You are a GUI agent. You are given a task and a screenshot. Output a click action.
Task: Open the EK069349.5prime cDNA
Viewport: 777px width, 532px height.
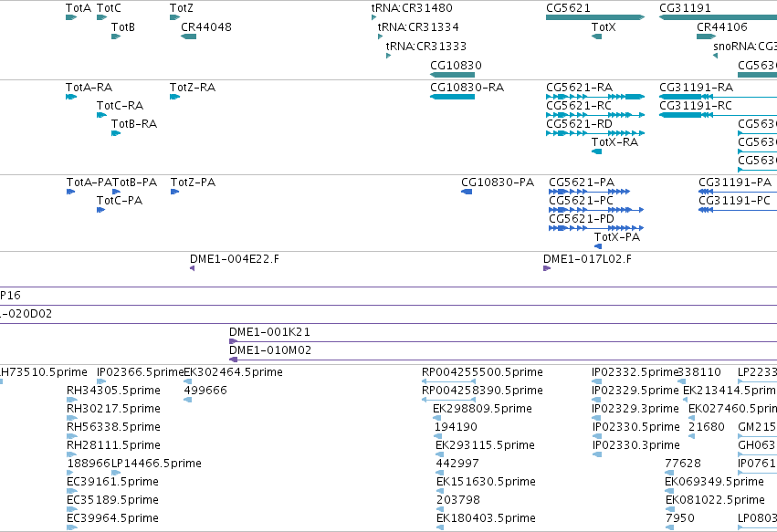[669, 491]
